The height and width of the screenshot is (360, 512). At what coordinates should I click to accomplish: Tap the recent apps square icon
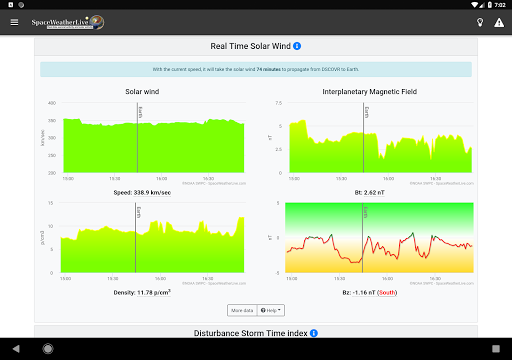[x=496, y=349]
